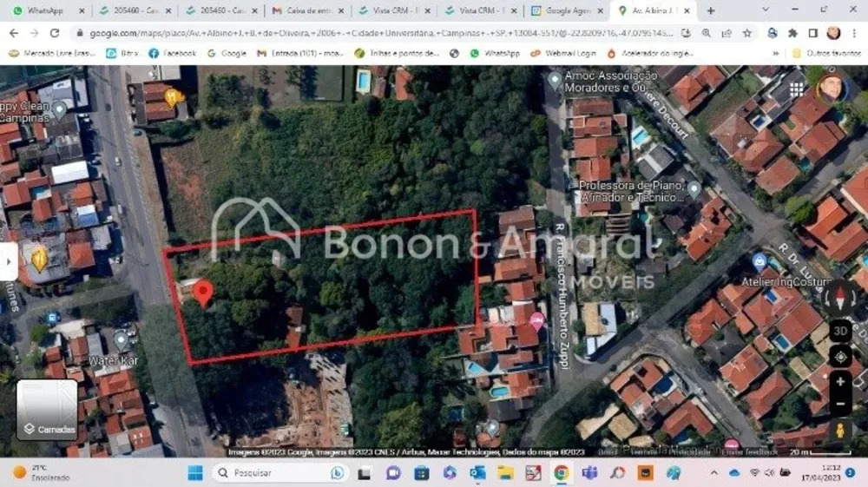
Task: Zoom out with the minus button
Action: 839,404
